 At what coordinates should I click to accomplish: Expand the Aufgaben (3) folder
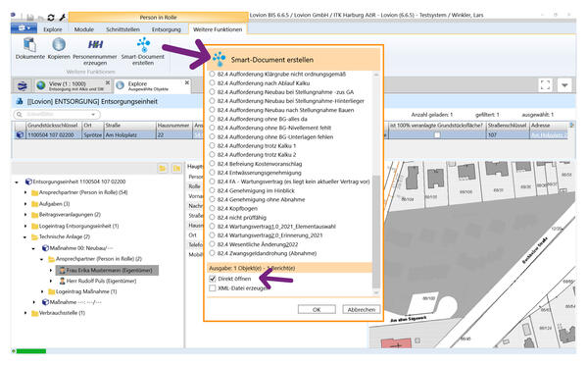(25, 204)
